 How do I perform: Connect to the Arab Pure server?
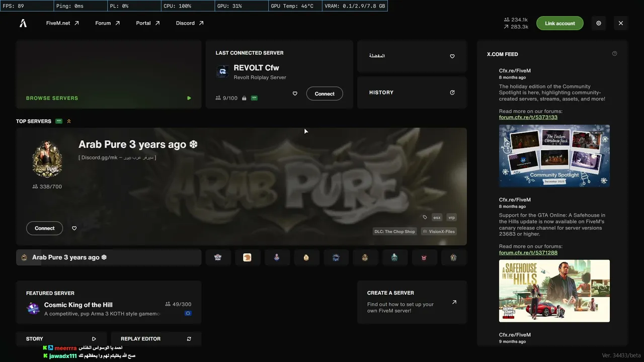pos(44,228)
